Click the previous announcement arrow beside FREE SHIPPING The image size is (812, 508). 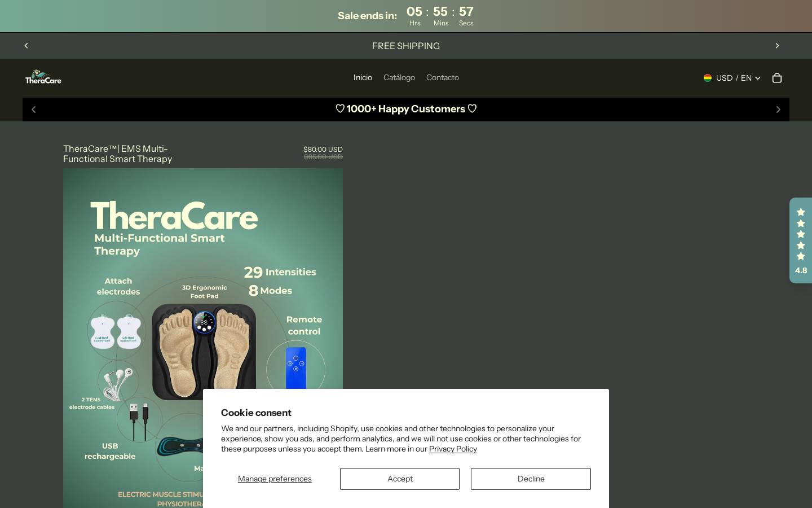(x=26, y=46)
